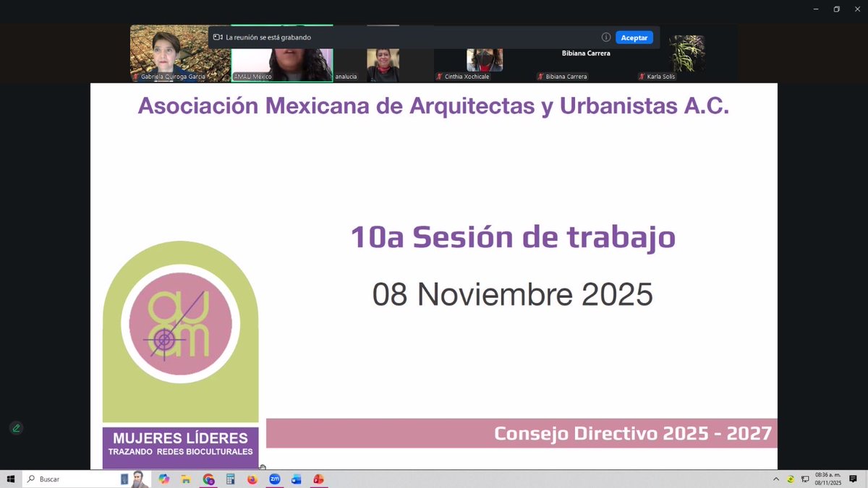Click the network display tray icon

805,479
